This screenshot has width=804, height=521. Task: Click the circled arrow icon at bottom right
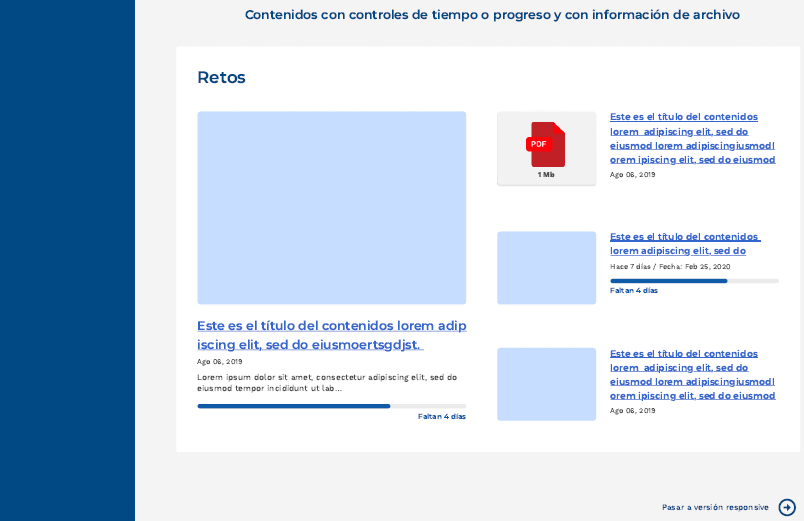787,507
